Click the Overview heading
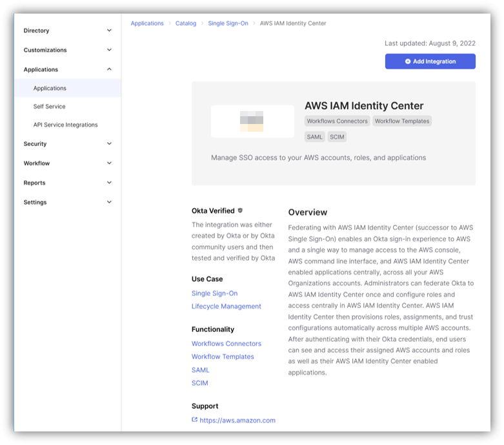 tap(308, 212)
